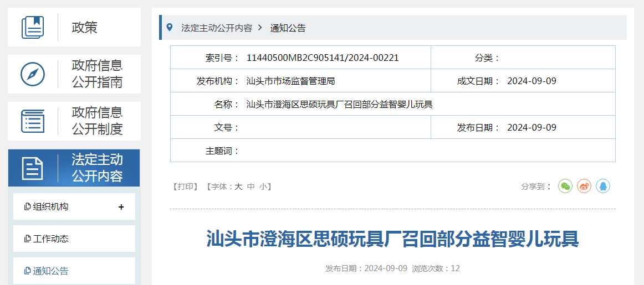Image resolution: width=644 pixels, height=285 pixels.
Task: Click the 政策 book icon
Action: coord(33,27)
